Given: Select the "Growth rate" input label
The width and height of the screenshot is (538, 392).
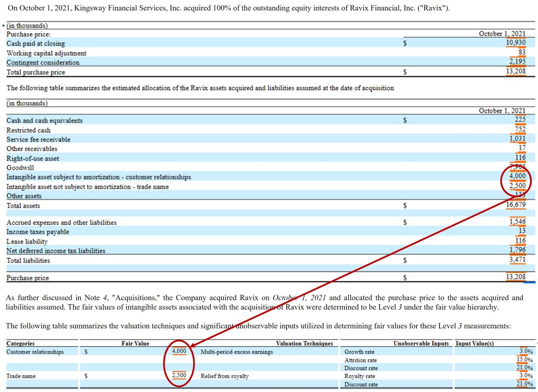Looking at the screenshot, I should click(x=359, y=352).
